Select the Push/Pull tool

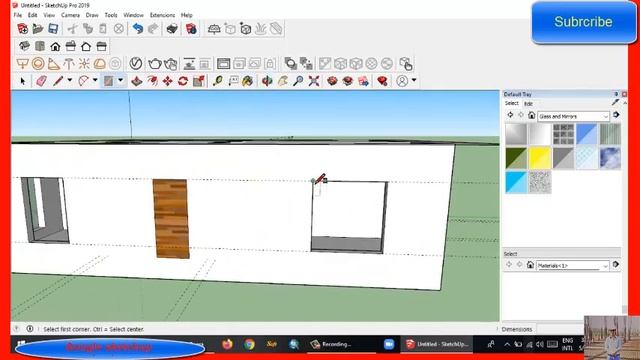[136, 81]
